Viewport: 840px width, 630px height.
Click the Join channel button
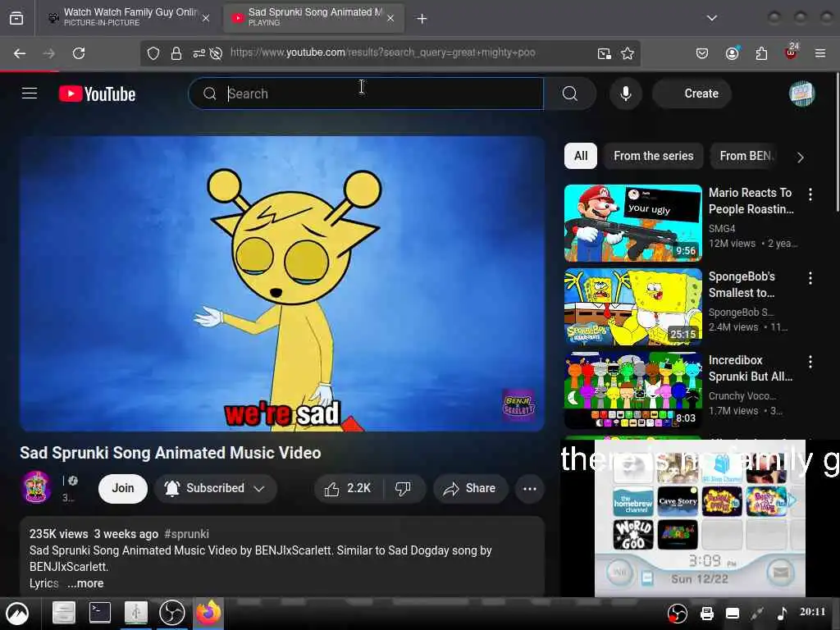click(123, 488)
